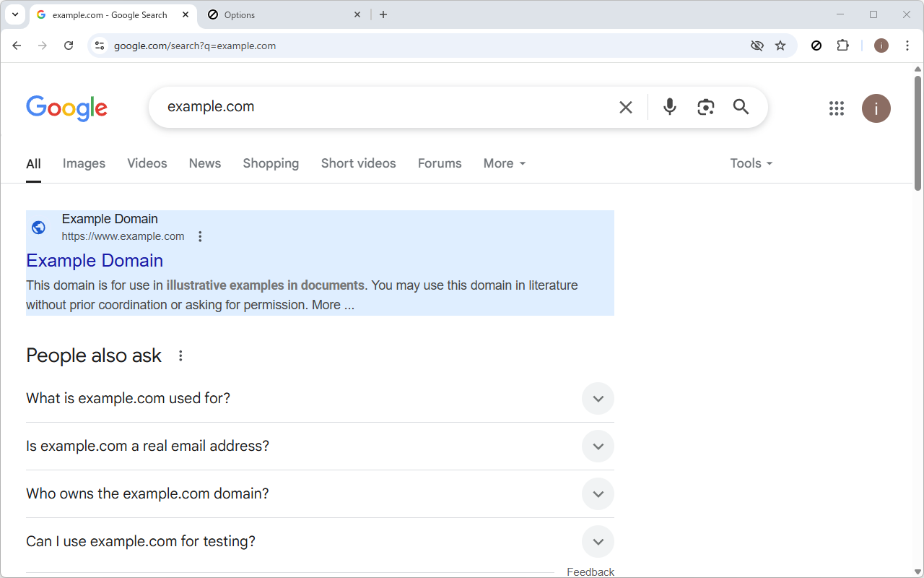
Task: Open the Google apps grid
Action: [x=836, y=108]
